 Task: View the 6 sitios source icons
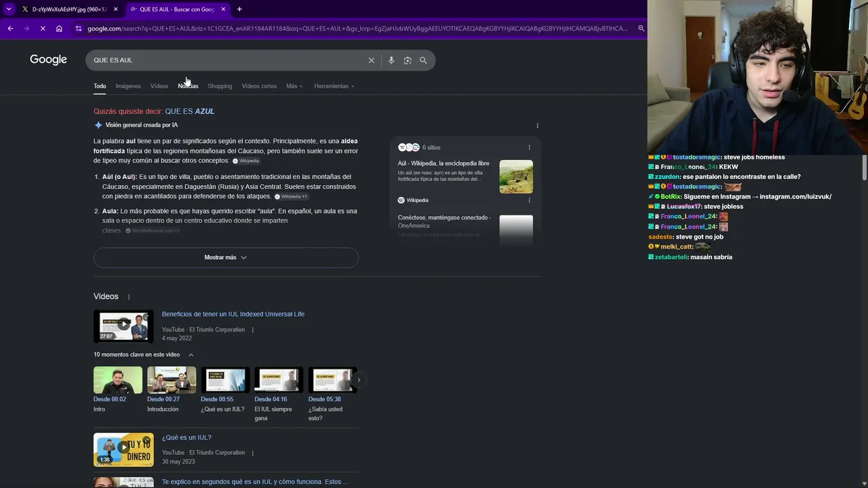[x=408, y=147]
